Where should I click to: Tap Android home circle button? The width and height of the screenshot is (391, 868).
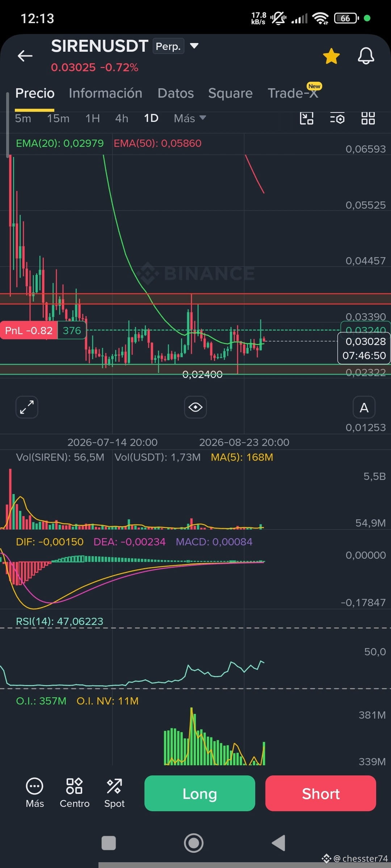point(194,843)
